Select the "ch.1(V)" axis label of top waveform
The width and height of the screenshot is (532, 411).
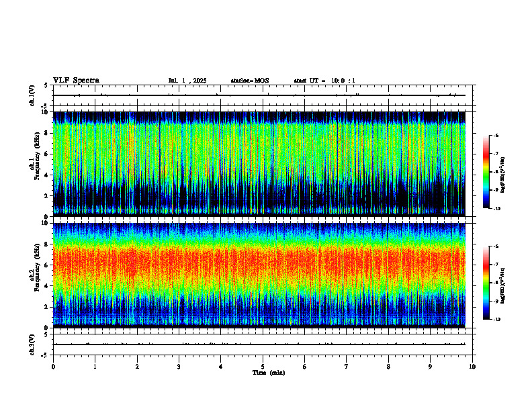tap(32, 95)
